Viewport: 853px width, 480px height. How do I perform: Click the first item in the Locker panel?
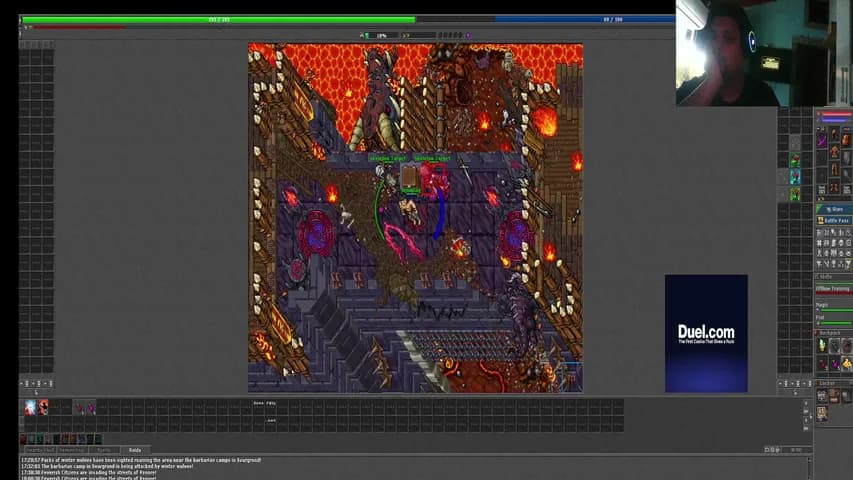point(822,396)
